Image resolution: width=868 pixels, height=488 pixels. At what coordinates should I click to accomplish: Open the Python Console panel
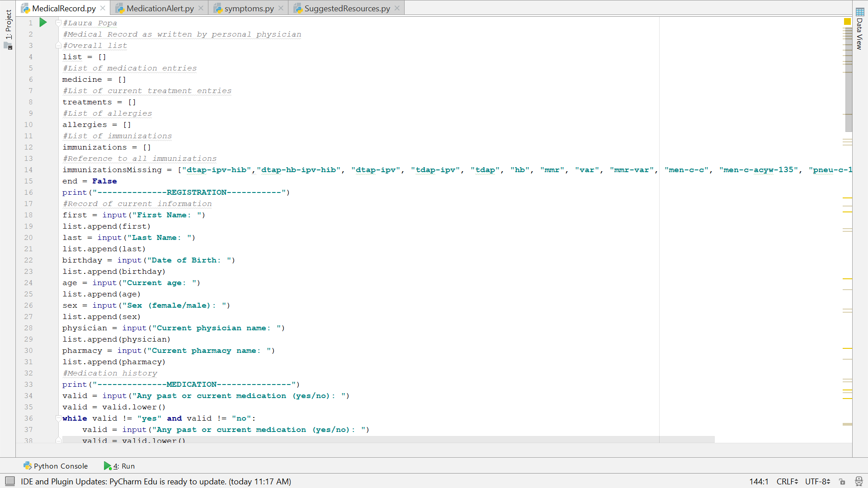pos(56,466)
